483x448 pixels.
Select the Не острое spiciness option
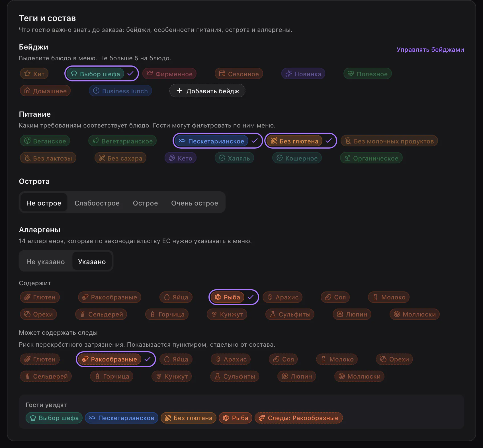44,203
